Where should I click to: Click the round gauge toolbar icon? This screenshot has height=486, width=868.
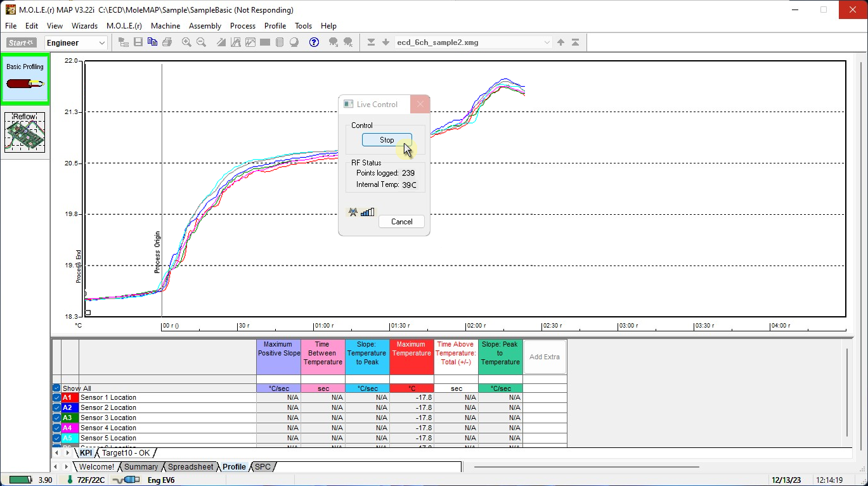click(294, 42)
